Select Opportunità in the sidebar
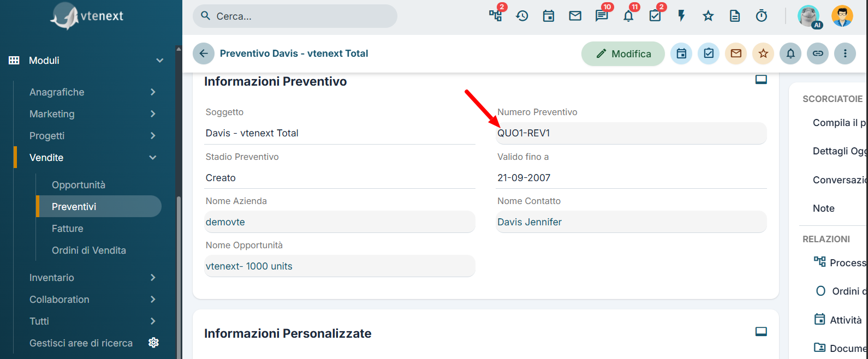Viewport: 868px width, 359px height. [79, 185]
